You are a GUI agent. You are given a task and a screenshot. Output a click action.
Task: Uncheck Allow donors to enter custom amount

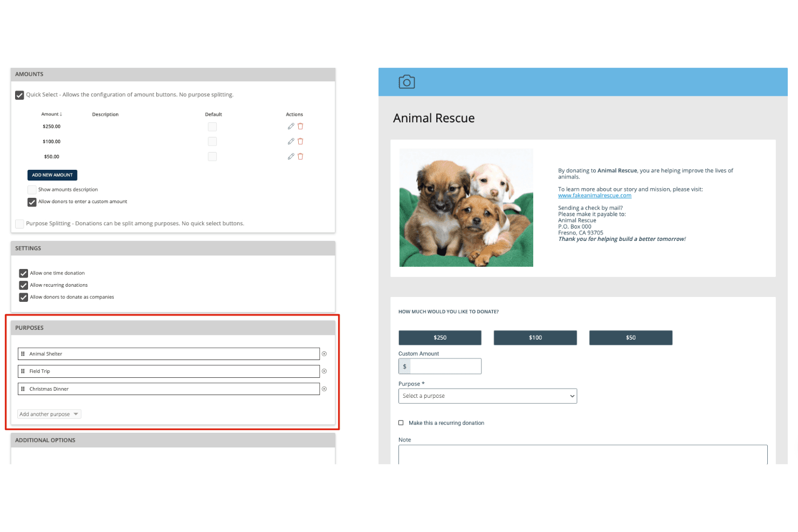tap(32, 202)
